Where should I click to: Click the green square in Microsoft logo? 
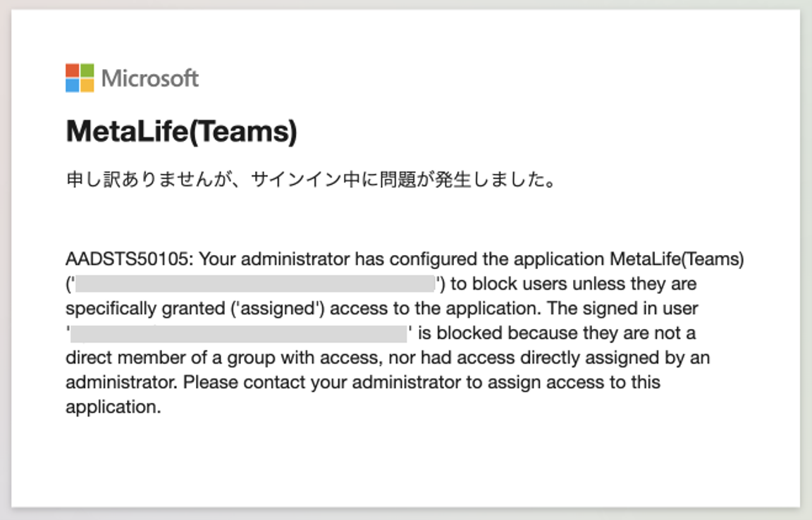(87, 70)
